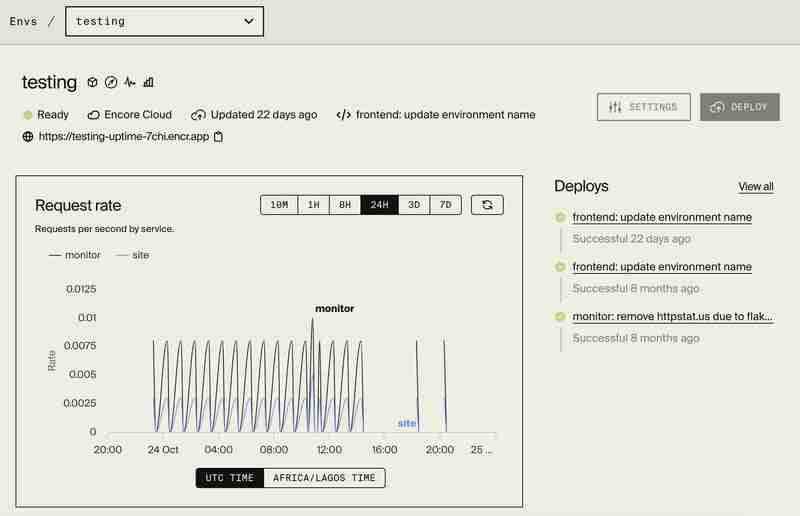Click the 'Successful 22 days ago' status text
This screenshot has width=800, height=516.
[x=631, y=239]
